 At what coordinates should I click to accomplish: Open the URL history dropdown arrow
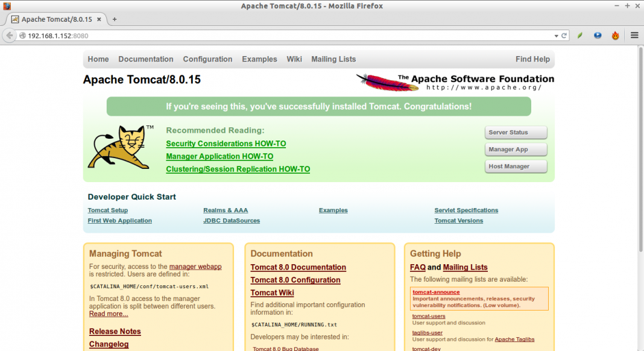[x=556, y=36]
